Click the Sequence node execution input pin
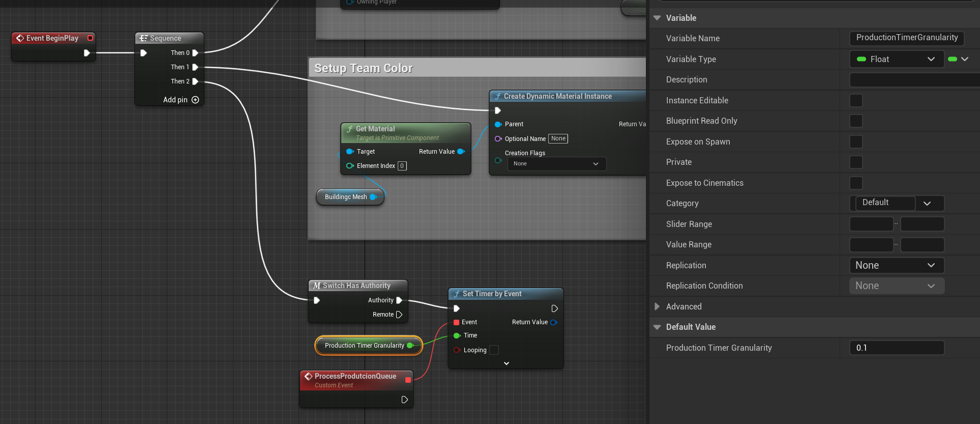This screenshot has height=424, width=980. 143,53
